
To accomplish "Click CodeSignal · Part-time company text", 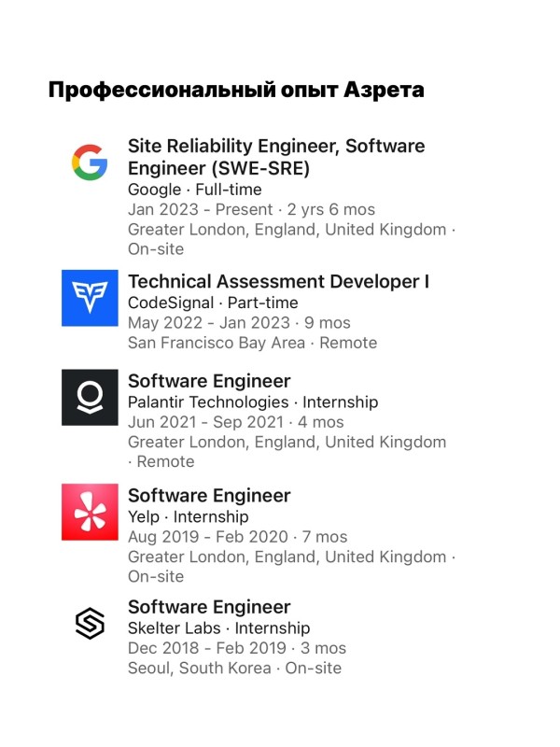I will 213,303.
